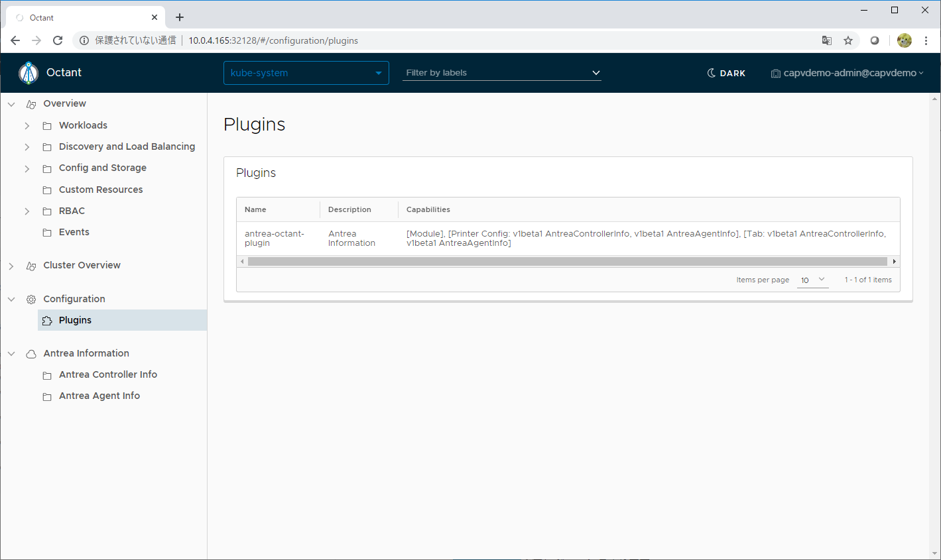Click the Overview section icon
The width and height of the screenshot is (941, 560).
tap(31, 104)
